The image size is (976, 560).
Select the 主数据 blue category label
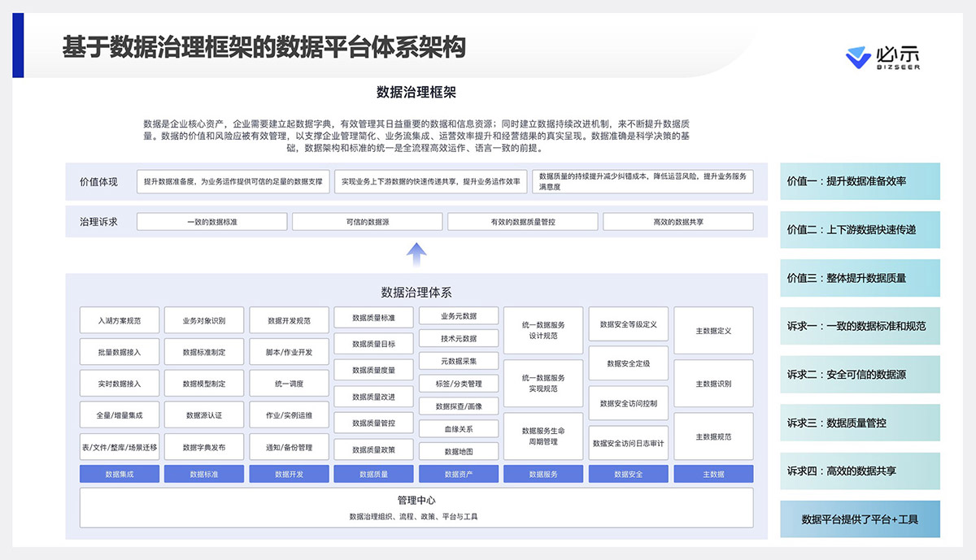pyautogui.click(x=713, y=474)
